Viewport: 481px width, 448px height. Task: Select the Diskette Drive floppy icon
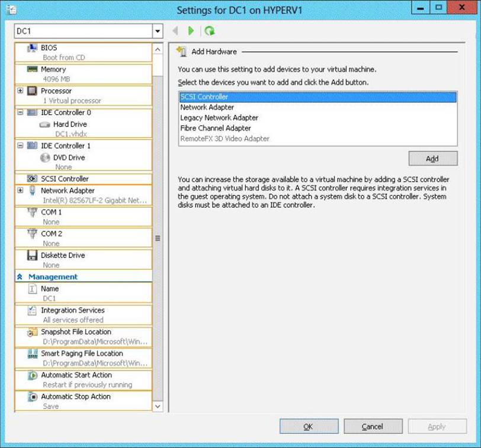(33, 256)
